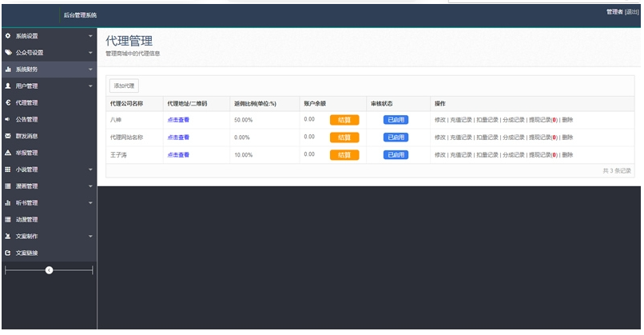Click the gear icon beside 系统设置

pyautogui.click(x=8, y=36)
